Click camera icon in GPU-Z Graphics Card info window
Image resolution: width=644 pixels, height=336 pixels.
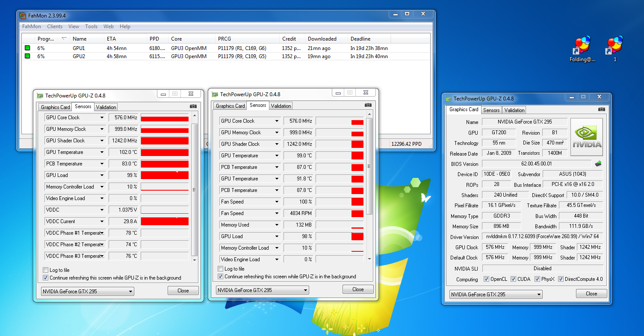[x=602, y=109]
